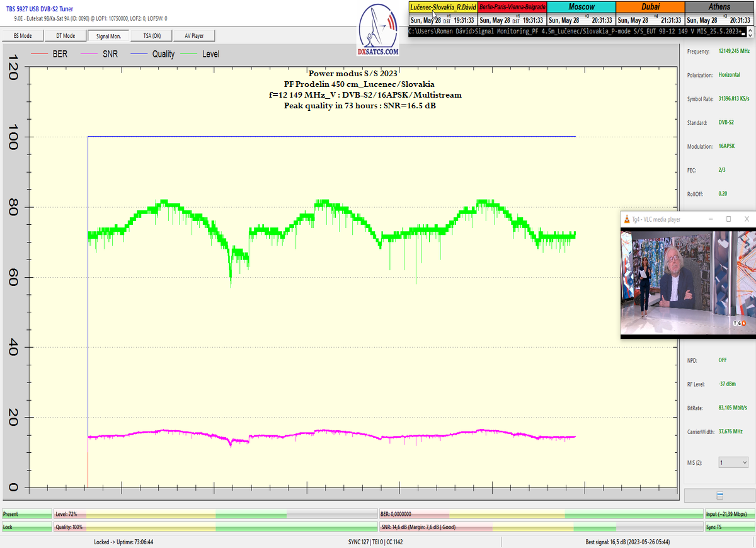This screenshot has height=548, width=756.
Task: Click the Quality 100% bar
Action: coord(215,527)
